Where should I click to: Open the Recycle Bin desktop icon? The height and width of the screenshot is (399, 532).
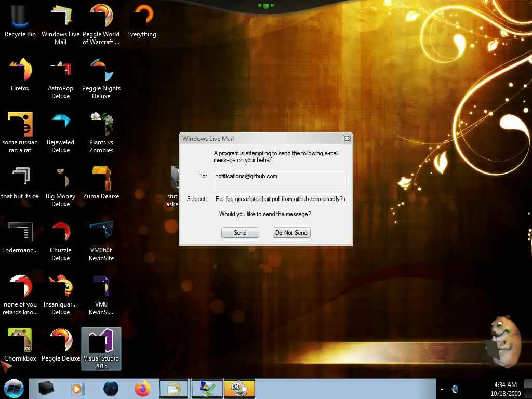[20, 20]
